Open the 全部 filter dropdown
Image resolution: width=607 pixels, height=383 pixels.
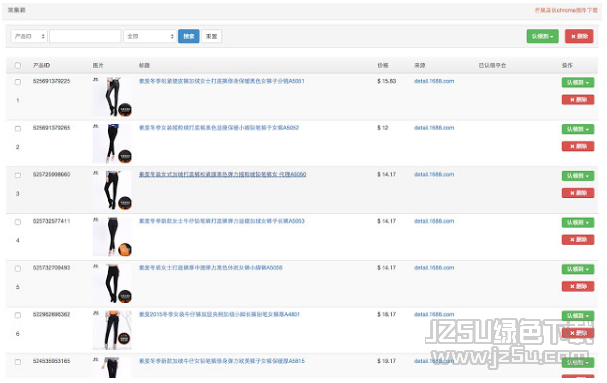pos(150,36)
